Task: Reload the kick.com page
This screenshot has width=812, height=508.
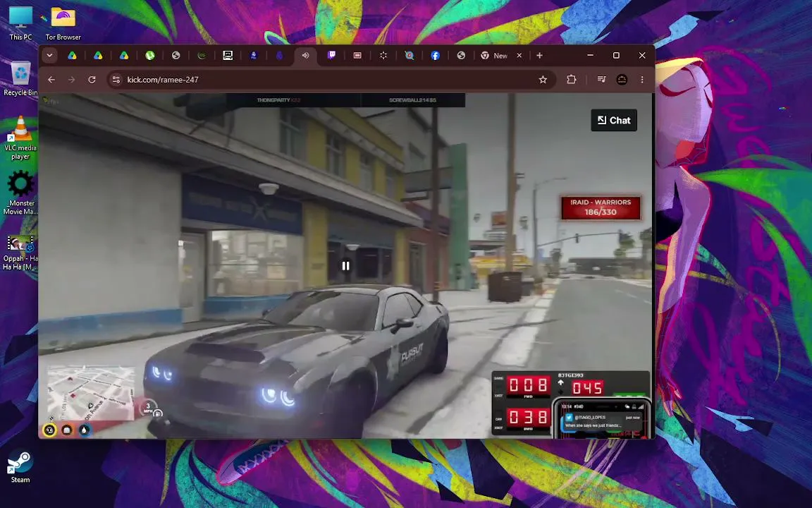Action: coord(92,79)
